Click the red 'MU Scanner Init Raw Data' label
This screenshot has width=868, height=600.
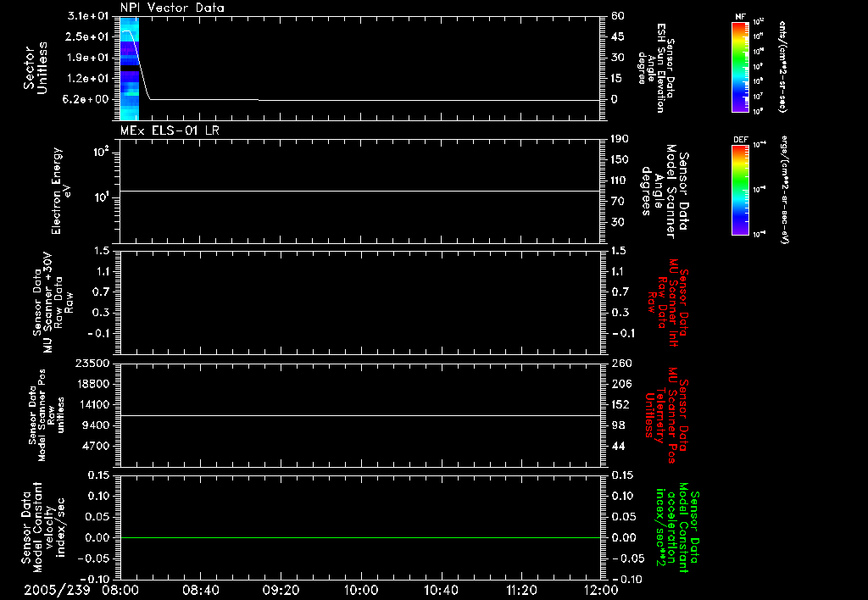point(667,303)
